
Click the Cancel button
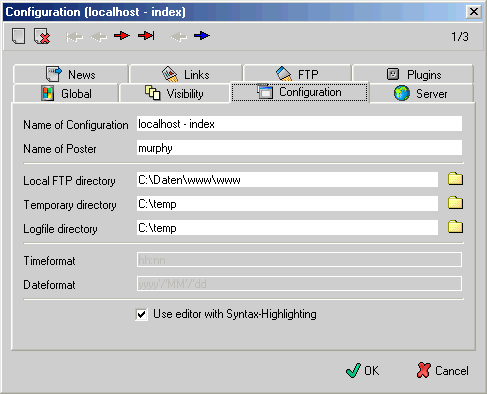point(443,371)
